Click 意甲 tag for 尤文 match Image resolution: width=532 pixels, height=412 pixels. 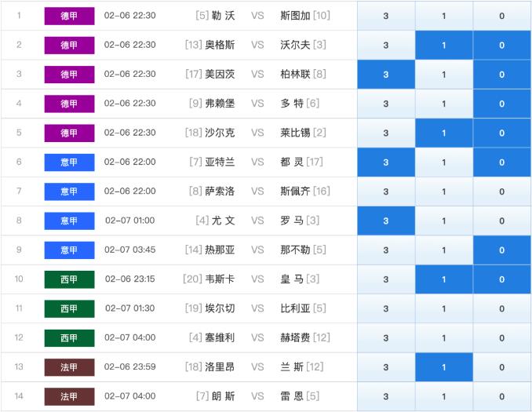(x=69, y=221)
